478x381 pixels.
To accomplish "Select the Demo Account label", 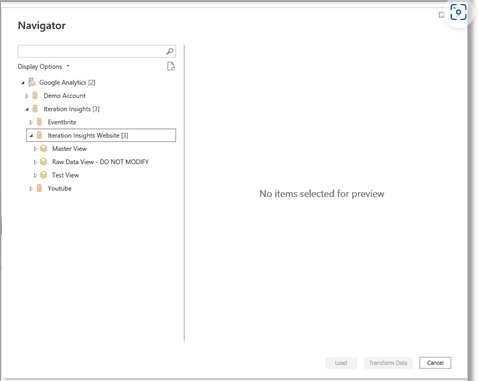I will [x=64, y=96].
